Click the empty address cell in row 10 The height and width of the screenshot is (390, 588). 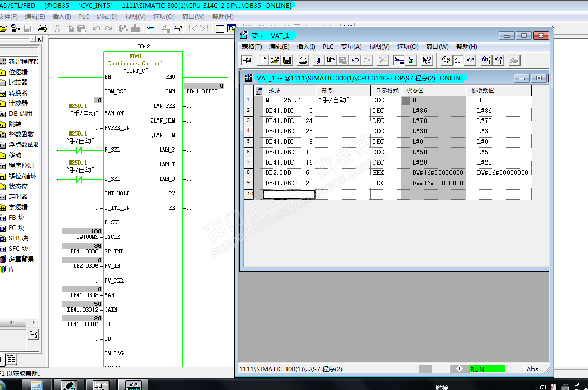click(289, 194)
